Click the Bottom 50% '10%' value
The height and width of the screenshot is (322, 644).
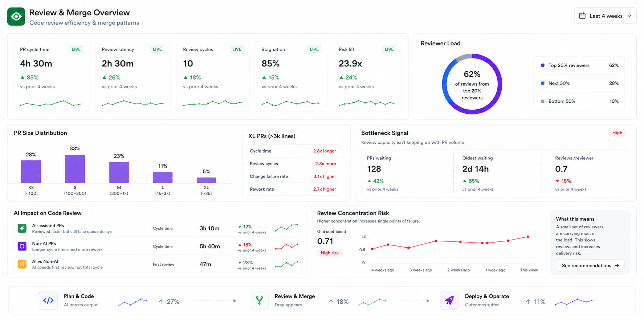[614, 101]
